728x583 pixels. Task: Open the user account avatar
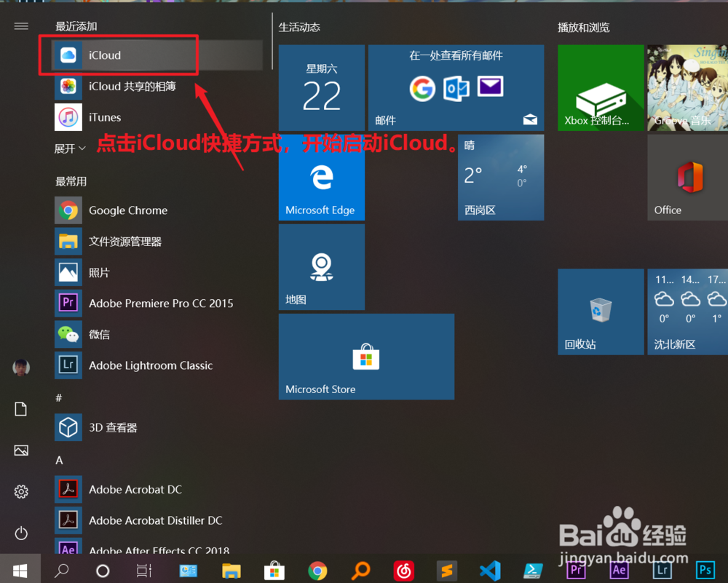(x=21, y=368)
